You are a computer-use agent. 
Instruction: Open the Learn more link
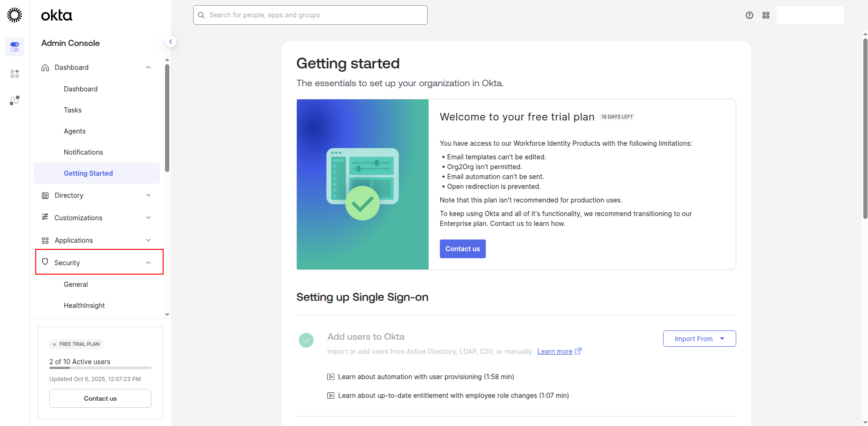click(555, 351)
